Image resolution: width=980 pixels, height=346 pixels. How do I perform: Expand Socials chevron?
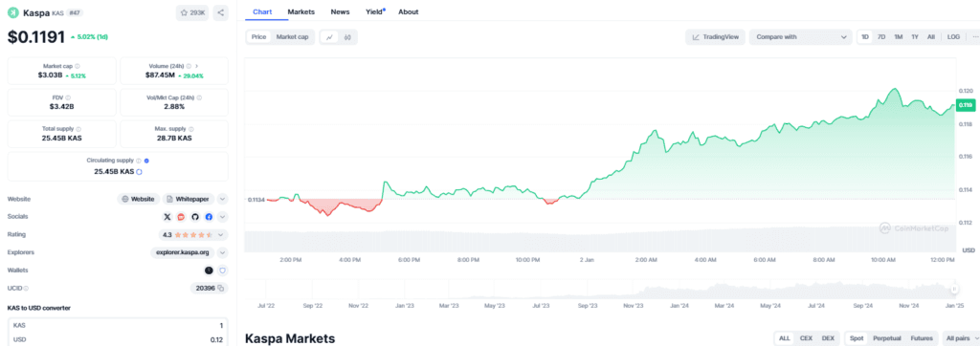pos(222,217)
